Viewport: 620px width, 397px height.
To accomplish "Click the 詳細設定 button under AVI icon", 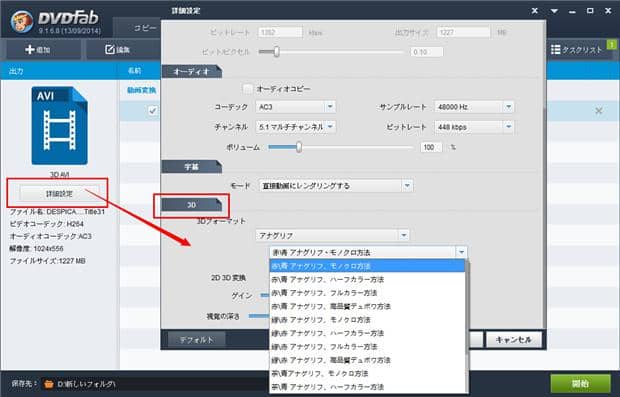I will point(59,194).
